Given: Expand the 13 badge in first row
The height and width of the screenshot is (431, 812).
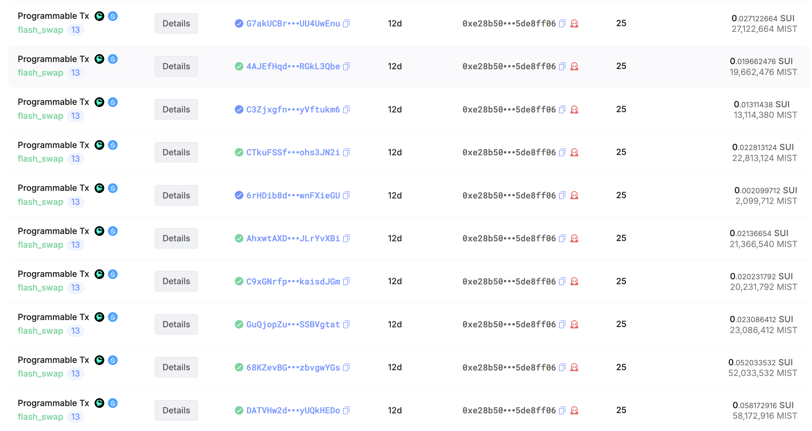Looking at the screenshot, I should coord(76,30).
